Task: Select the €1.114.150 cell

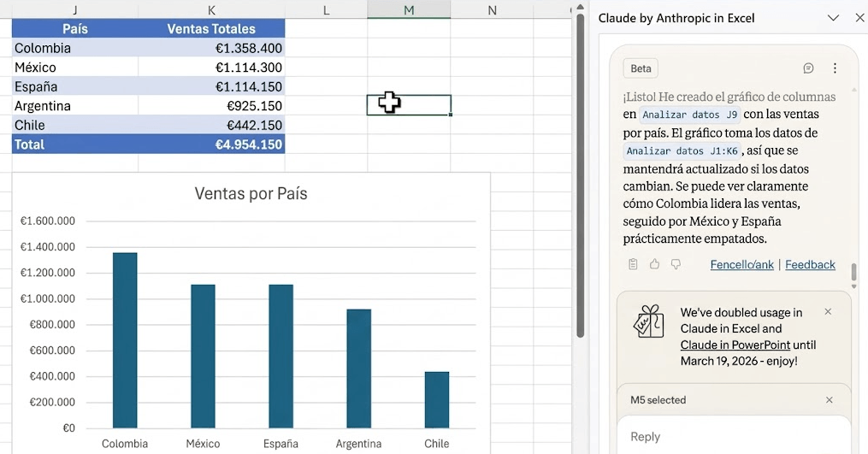Action: coord(211,86)
